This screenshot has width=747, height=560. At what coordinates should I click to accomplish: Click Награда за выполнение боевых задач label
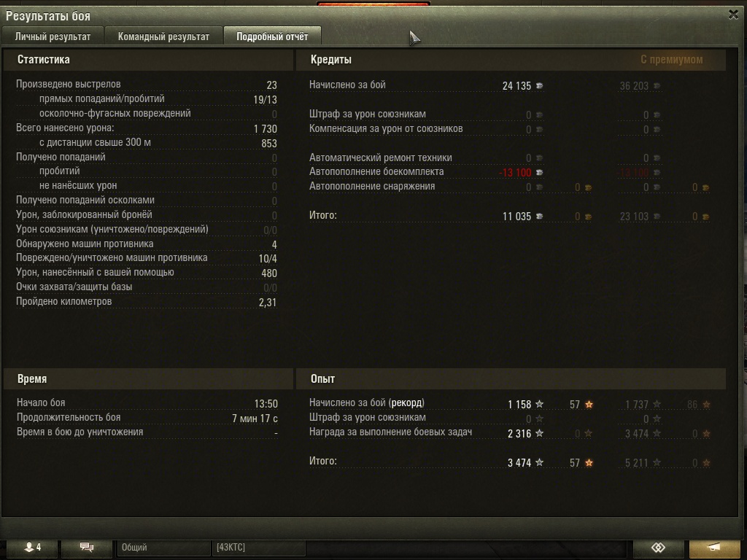pos(391,432)
